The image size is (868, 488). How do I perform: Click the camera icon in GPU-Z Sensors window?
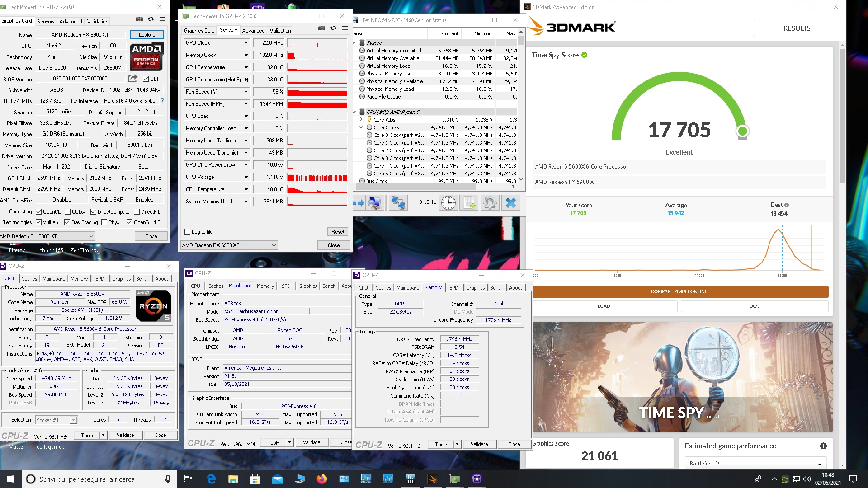point(322,28)
